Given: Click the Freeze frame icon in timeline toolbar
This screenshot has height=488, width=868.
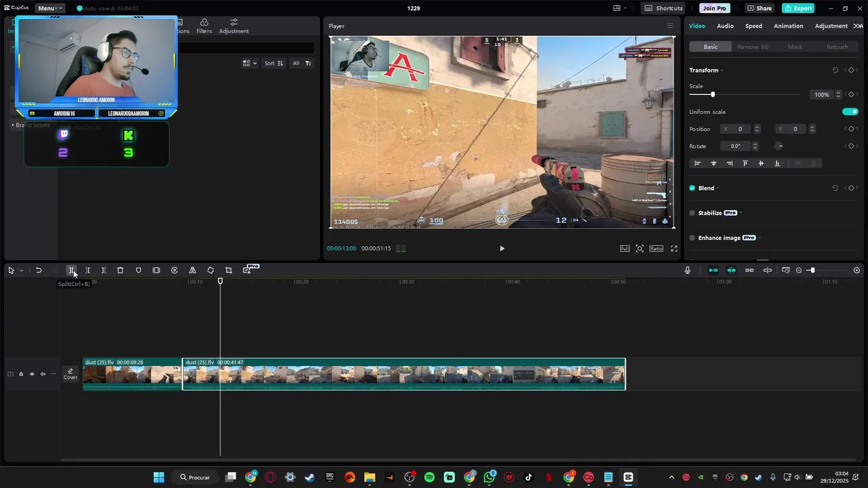Looking at the screenshot, I should click(x=157, y=270).
